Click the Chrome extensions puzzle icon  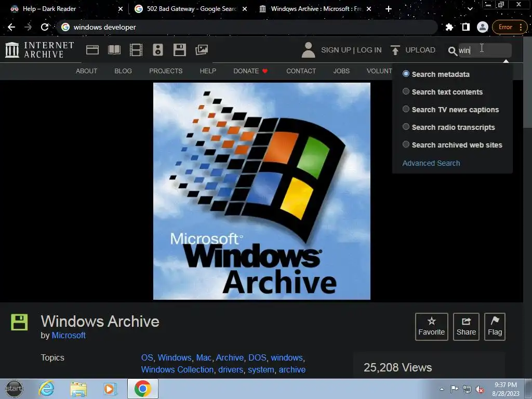click(449, 27)
